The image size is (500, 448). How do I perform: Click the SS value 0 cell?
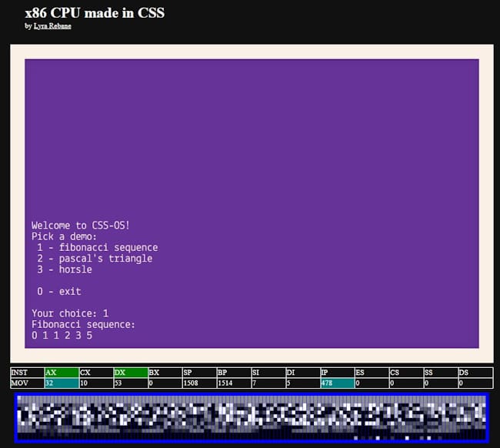coord(441,383)
